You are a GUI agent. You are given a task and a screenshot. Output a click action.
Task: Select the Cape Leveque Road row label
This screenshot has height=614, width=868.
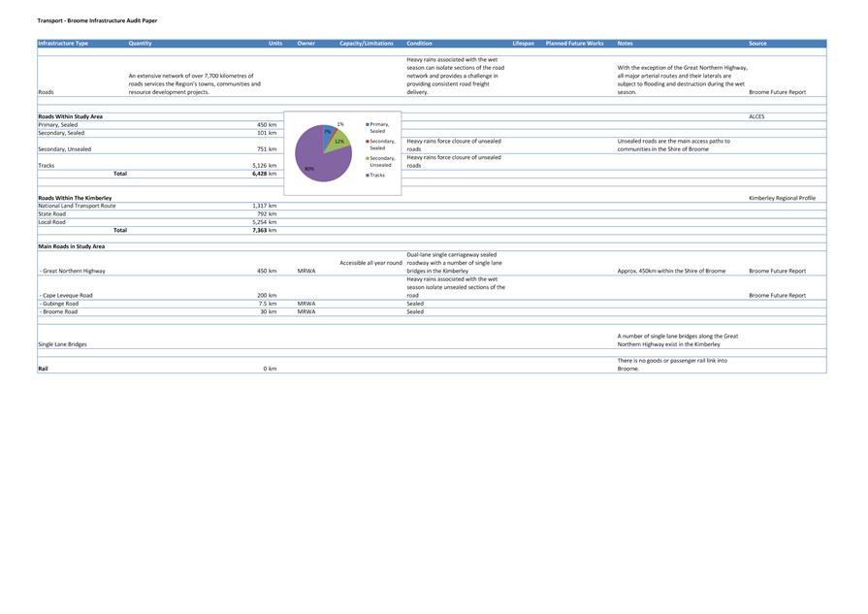point(67,296)
